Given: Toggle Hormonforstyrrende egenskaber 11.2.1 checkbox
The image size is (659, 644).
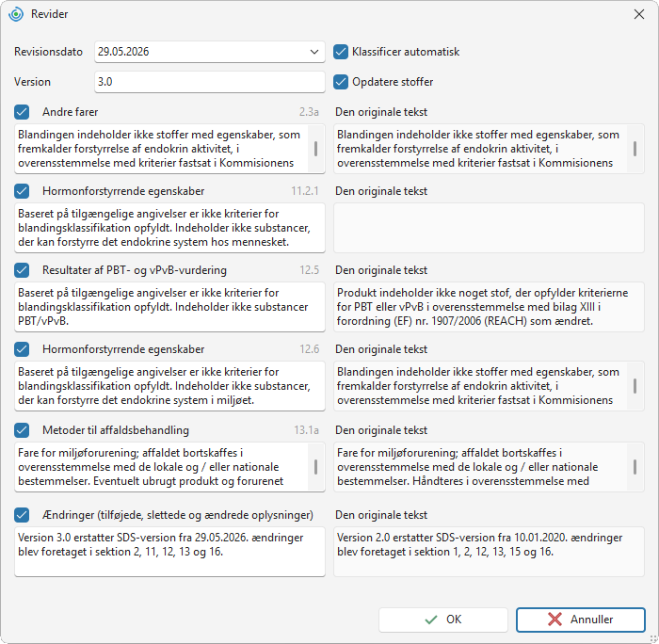Looking at the screenshot, I should tap(22, 191).
